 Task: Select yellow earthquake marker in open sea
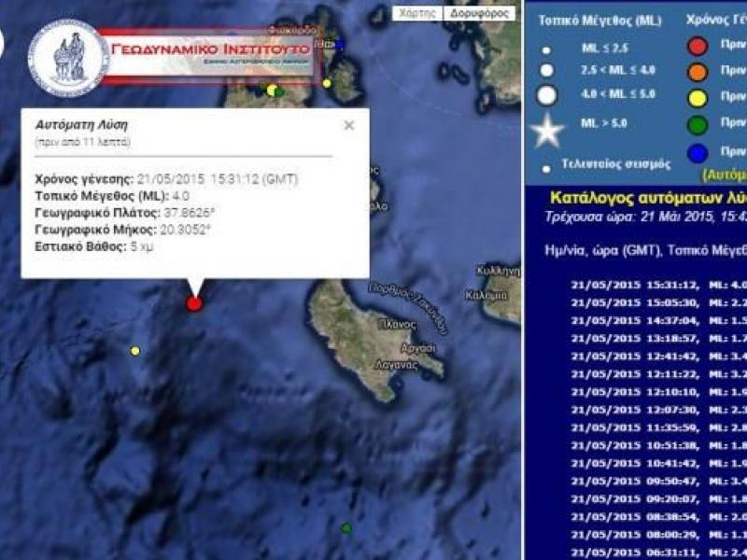pyautogui.click(x=135, y=351)
